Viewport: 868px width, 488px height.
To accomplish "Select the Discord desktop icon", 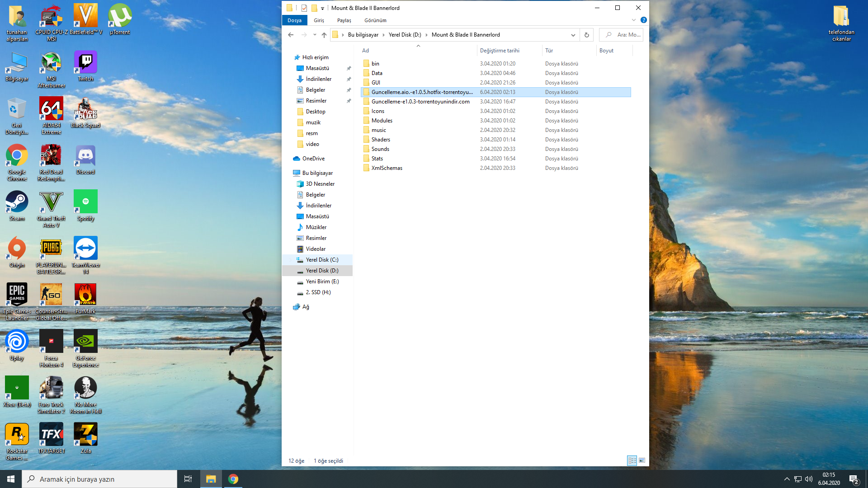I will 85,159.
